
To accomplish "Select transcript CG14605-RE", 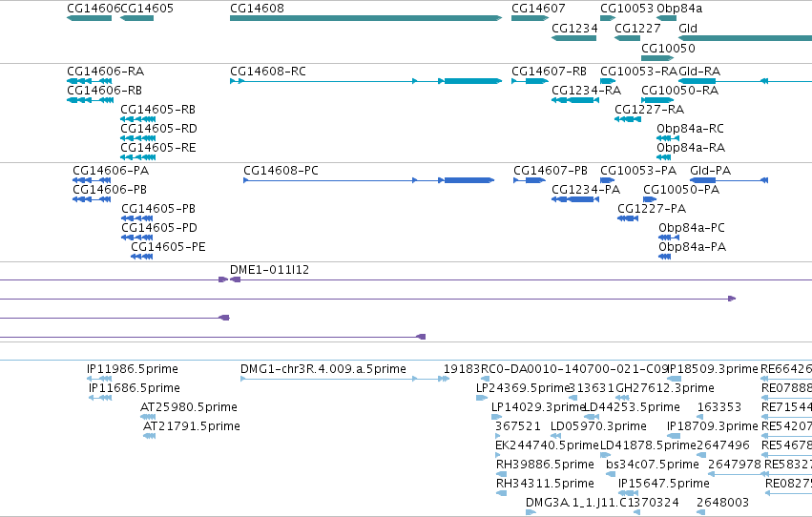I will tap(137, 157).
